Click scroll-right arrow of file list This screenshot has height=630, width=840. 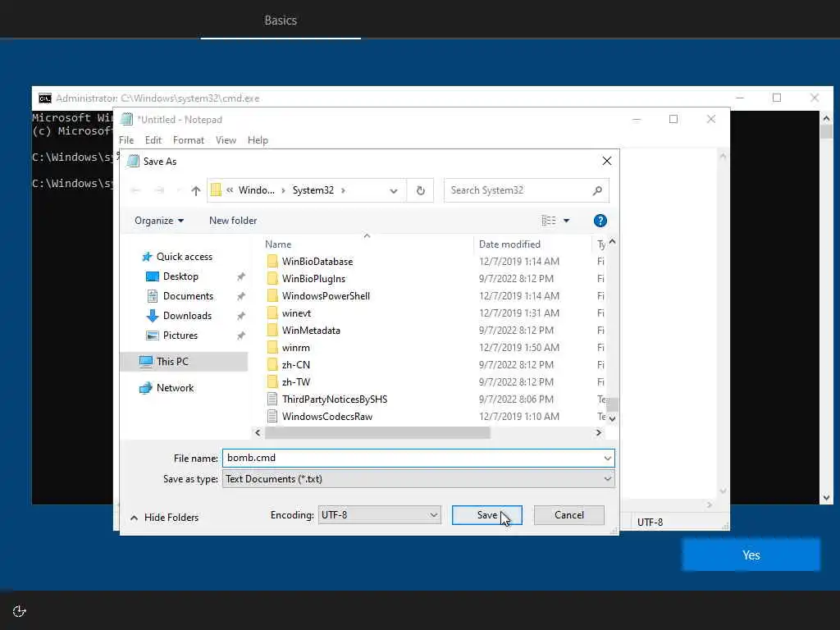598,433
